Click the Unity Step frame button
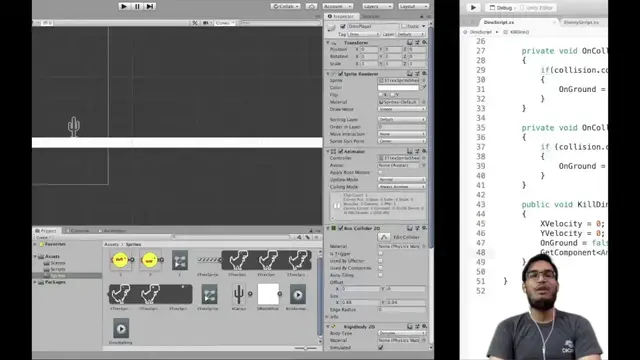This screenshot has width=640, height=360. coord(150,6)
